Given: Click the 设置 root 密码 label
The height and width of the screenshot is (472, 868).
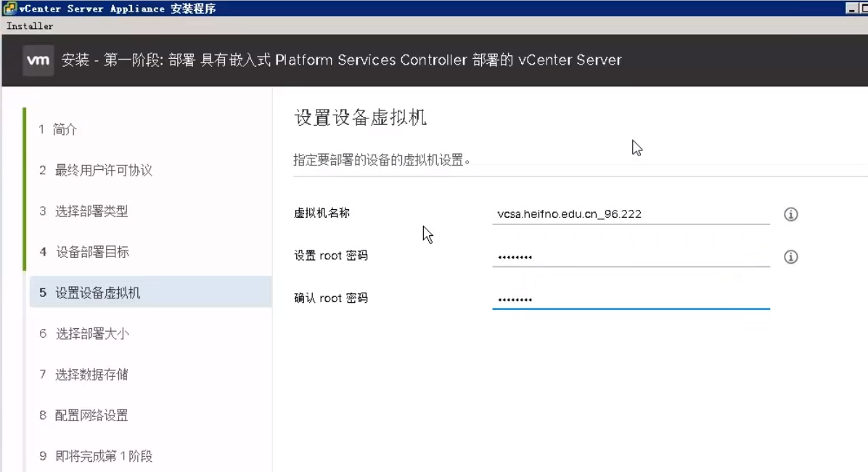Looking at the screenshot, I should click(330, 256).
